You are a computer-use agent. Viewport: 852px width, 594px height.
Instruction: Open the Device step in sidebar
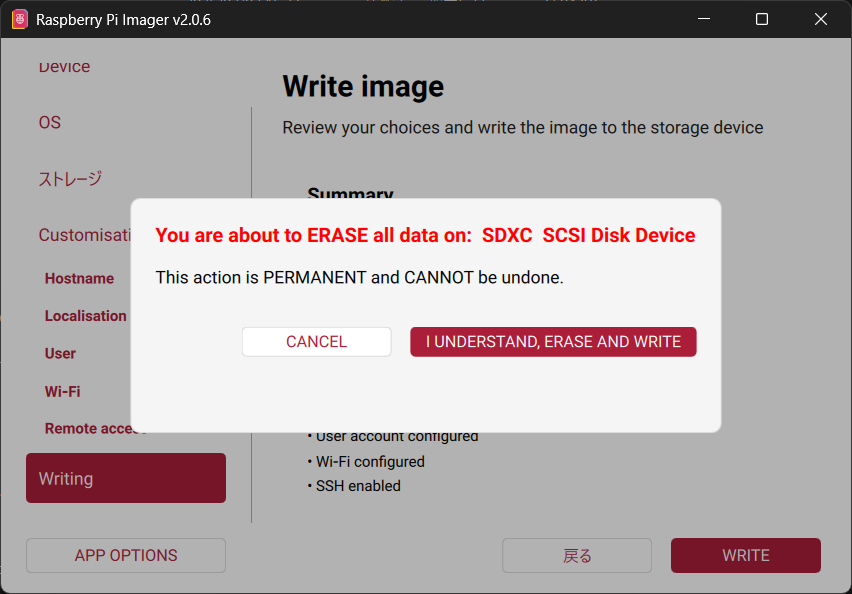[x=64, y=67]
